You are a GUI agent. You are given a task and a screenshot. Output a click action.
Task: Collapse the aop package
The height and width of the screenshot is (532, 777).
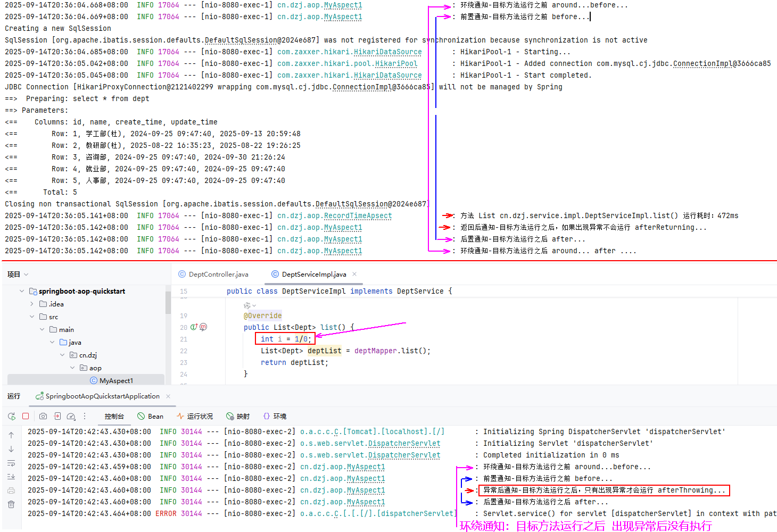tap(72, 368)
